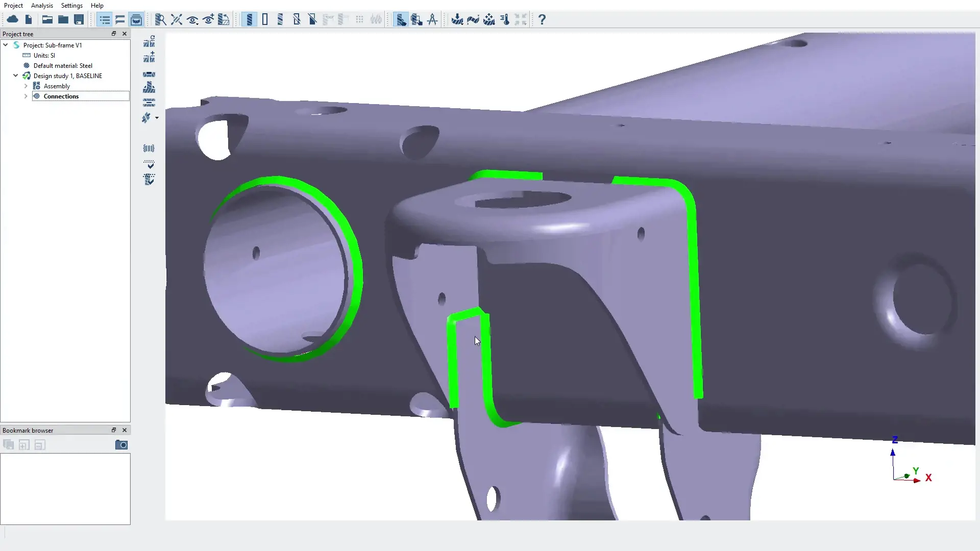Activate the zoom-to-area magnifier tool
This screenshot has width=980, height=551.
(x=160, y=19)
